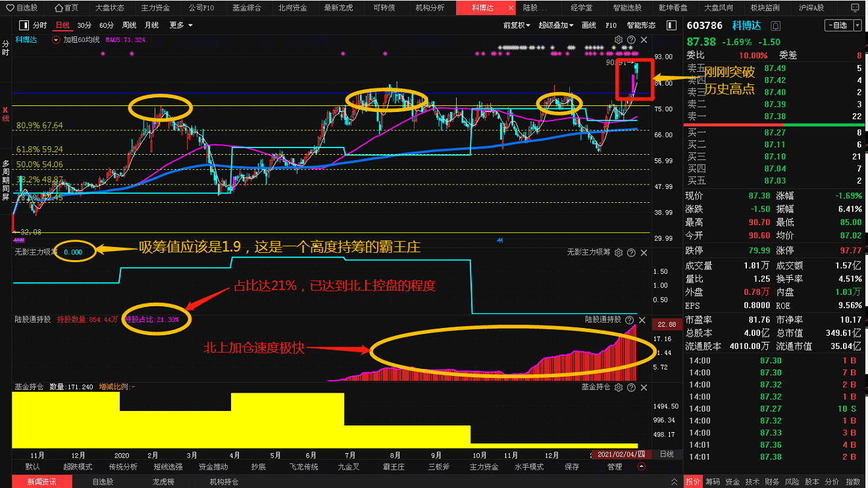The width and height of the screenshot is (868, 488).
Task: Switch to 机构持仓 bottom tab
Action: click(x=224, y=481)
